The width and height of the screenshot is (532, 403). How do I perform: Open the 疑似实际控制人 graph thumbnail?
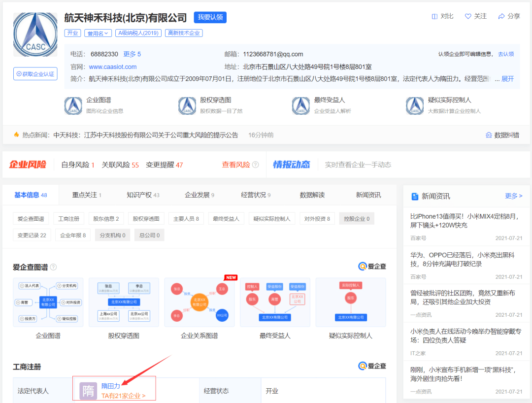(x=351, y=302)
